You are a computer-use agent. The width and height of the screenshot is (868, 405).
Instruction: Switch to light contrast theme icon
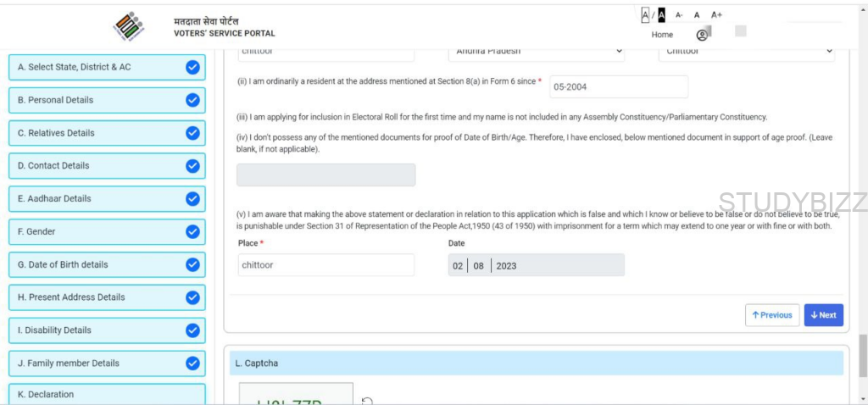[645, 14]
